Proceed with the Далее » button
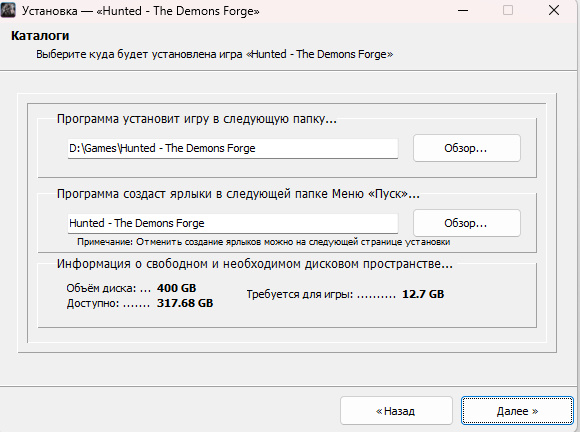Viewport: 580px width, 432px height. (517, 411)
